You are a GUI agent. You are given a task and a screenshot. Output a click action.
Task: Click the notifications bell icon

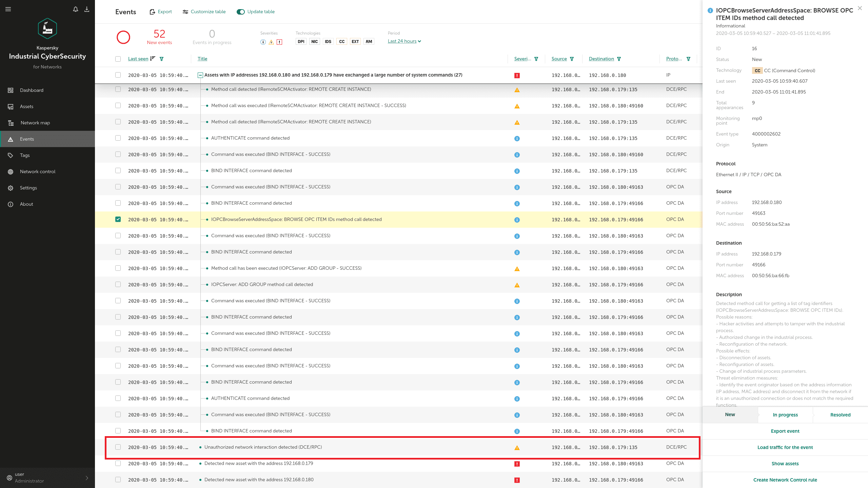tap(75, 9)
